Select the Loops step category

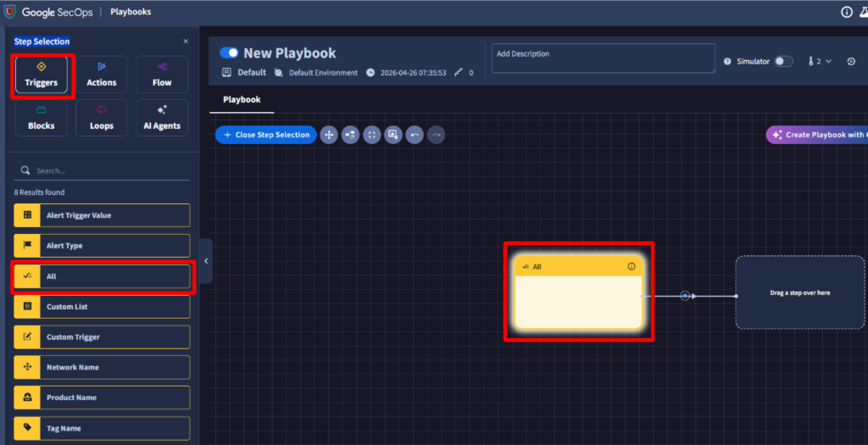[x=102, y=117]
